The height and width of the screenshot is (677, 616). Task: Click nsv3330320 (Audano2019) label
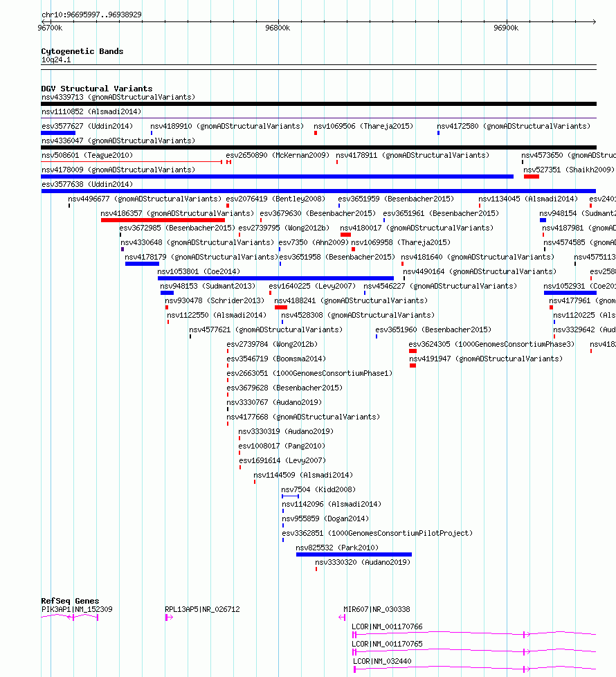point(363,563)
